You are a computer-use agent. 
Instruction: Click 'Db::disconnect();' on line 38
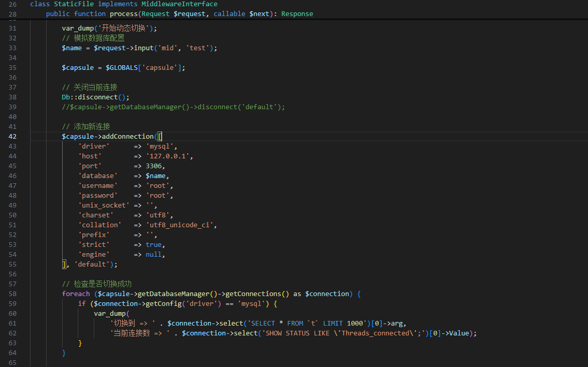point(96,97)
